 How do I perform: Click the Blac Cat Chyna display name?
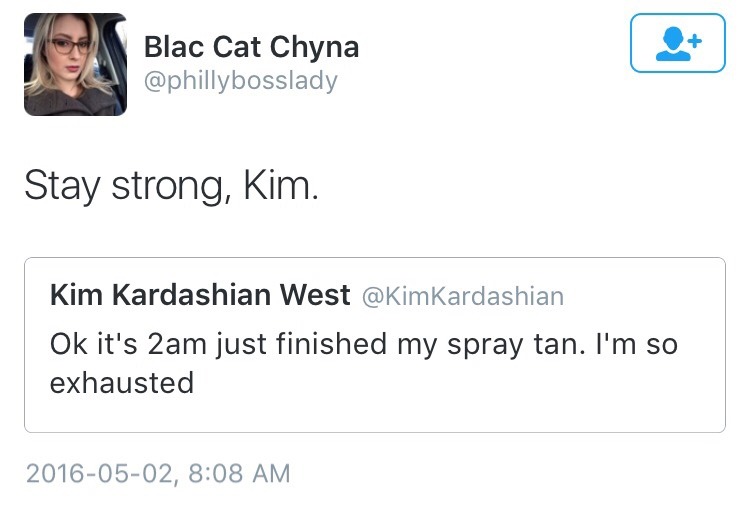[251, 46]
